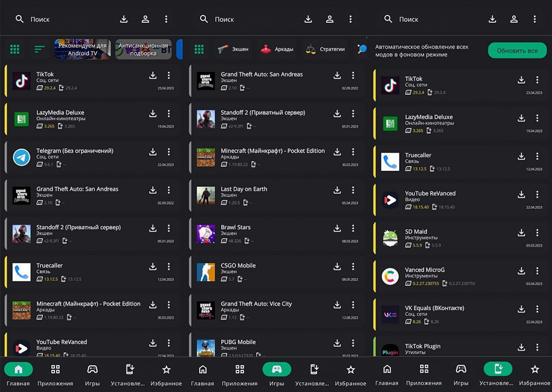Tap the download icon for SD Maid
Viewport: 552px width, 392px height.
pos(521,233)
